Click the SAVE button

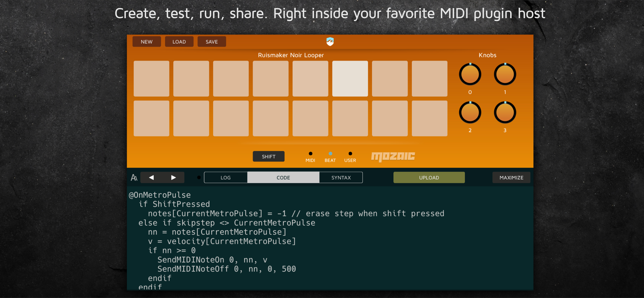tap(212, 42)
